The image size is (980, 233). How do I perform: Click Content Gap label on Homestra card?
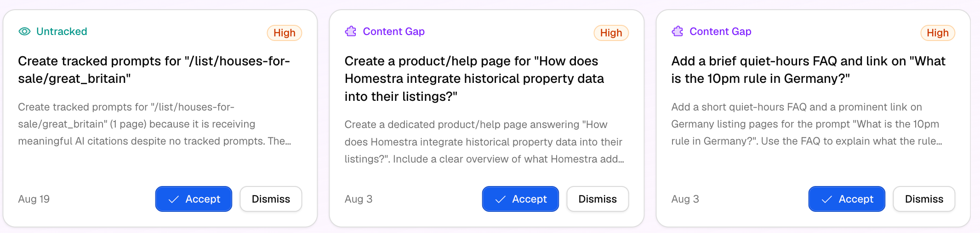(x=393, y=31)
